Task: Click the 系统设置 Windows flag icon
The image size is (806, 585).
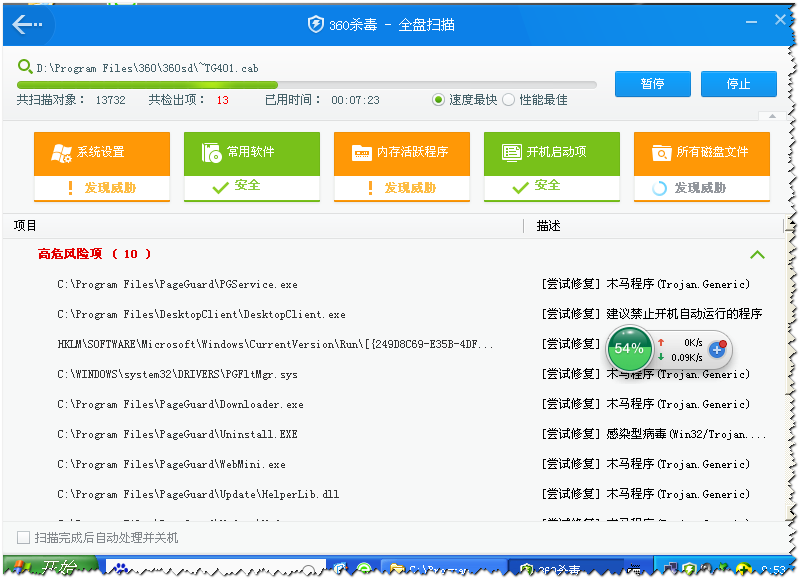Action: pyautogui.click(x=61, y=153)
